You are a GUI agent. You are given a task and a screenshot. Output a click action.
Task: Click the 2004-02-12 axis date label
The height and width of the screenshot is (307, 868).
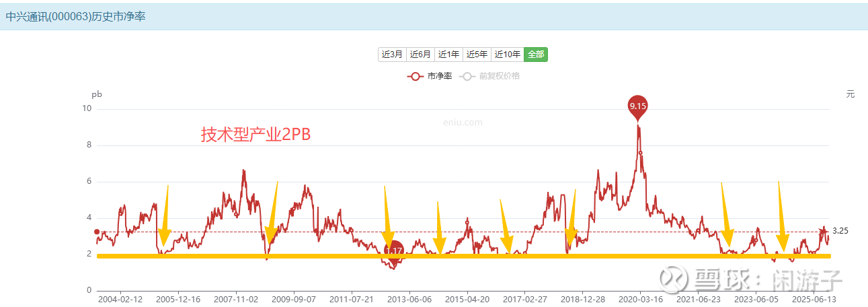120,299
